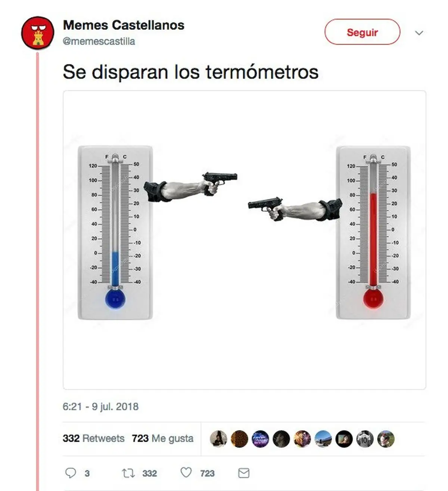Open the thermometers meme image
This screenshot has height=491, width=448.
click(245, 240)
